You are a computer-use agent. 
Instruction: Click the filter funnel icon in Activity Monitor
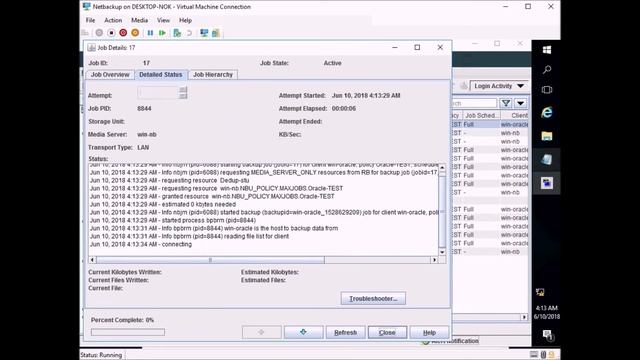point(506,103)
